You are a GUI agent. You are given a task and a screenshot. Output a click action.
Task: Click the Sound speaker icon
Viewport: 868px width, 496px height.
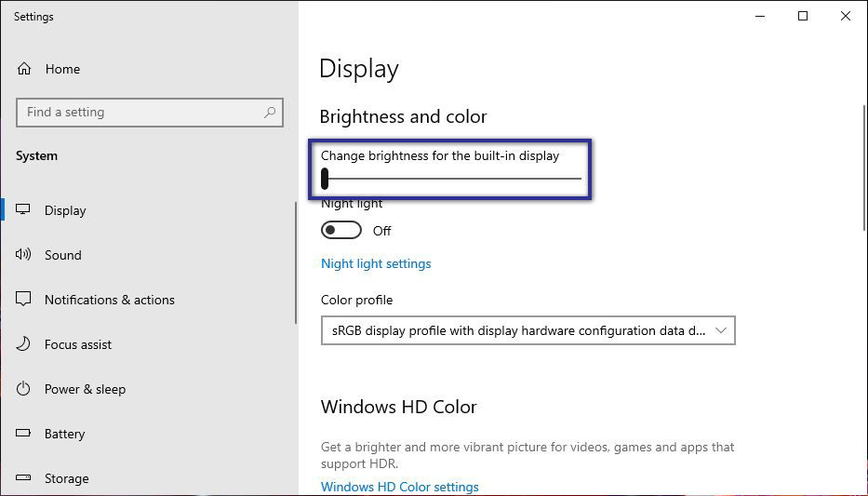pos(24,255)
